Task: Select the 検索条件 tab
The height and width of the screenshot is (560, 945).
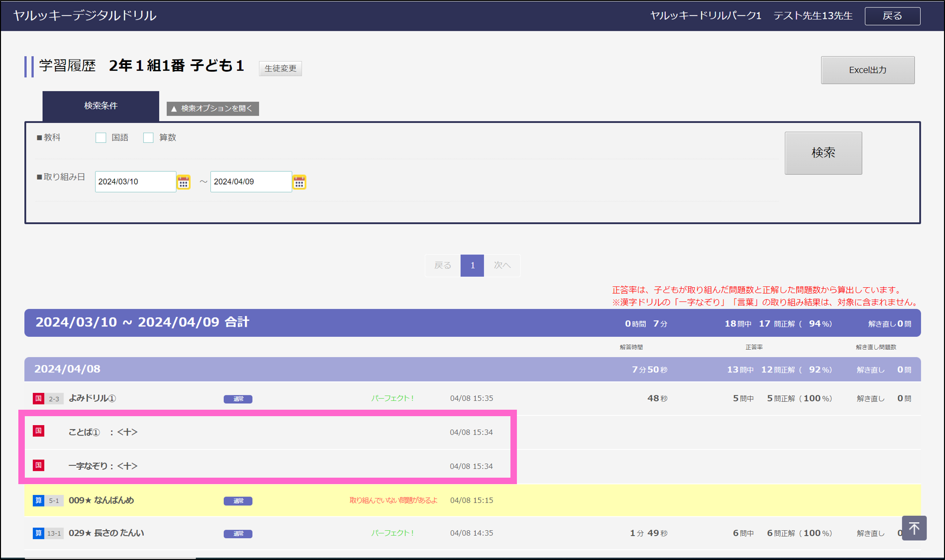Action: (101, 106)
